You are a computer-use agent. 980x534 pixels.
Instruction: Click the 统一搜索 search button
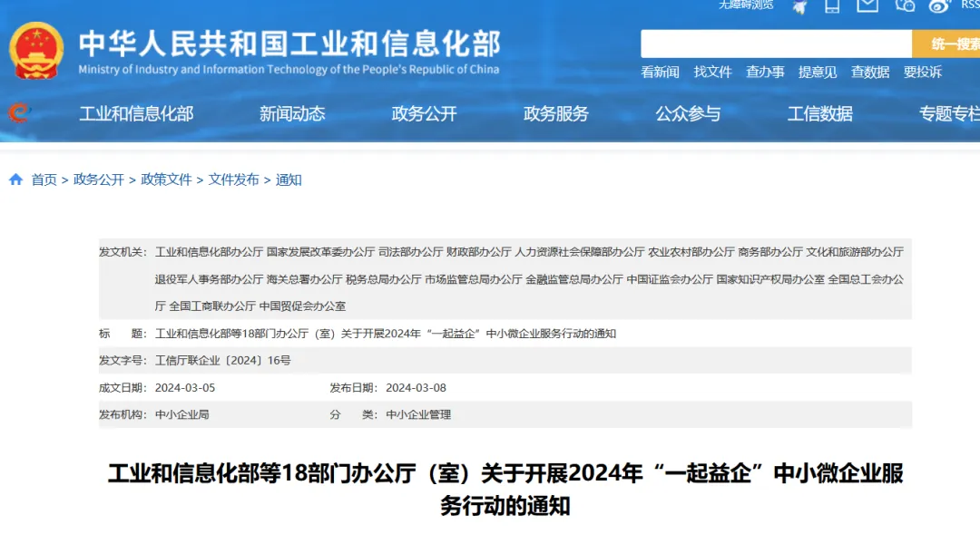pyautogui.click(x=946, y=44)
